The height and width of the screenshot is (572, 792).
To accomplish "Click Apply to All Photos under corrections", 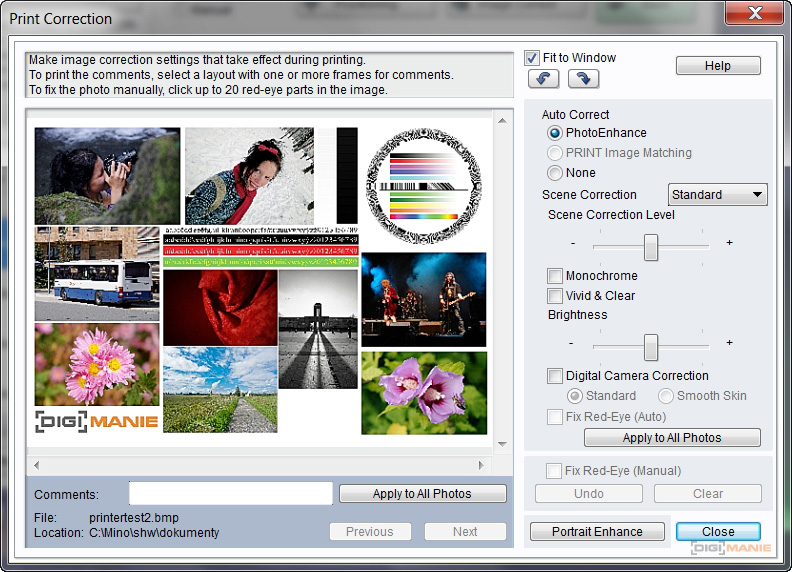I will click(672, 438).
